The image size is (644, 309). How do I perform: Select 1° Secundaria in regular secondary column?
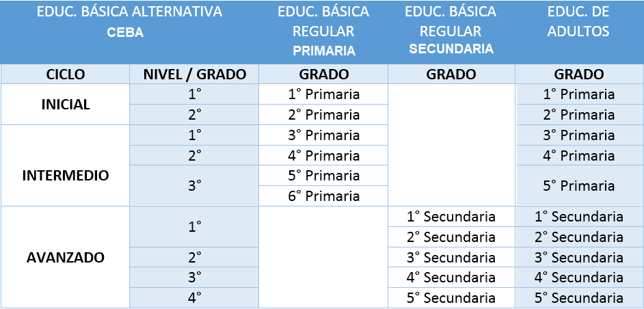(451, 217)
